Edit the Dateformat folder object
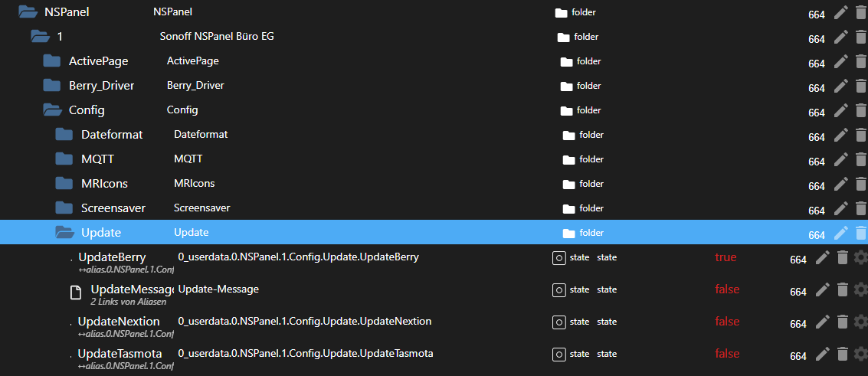 tap(841, 134)
